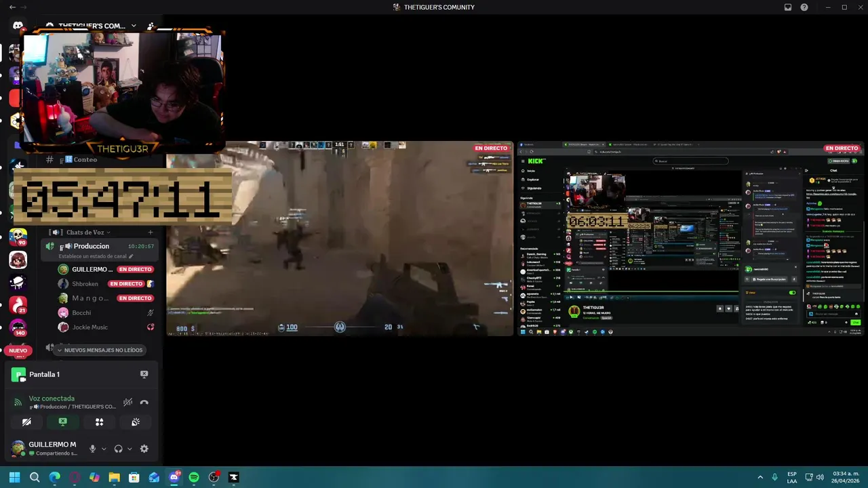
Task: Open the Kick browser stream tile
Action: point(691,239)
